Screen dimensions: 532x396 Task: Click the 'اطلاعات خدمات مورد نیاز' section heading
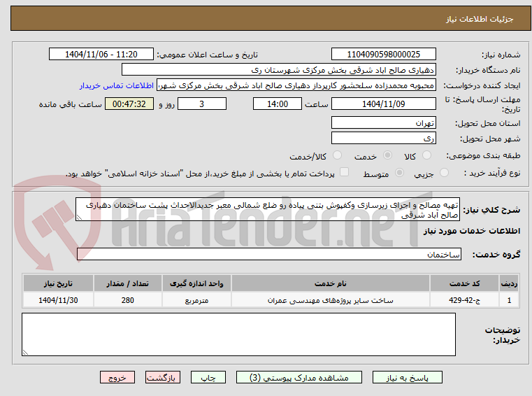click(x=472, y=231)
